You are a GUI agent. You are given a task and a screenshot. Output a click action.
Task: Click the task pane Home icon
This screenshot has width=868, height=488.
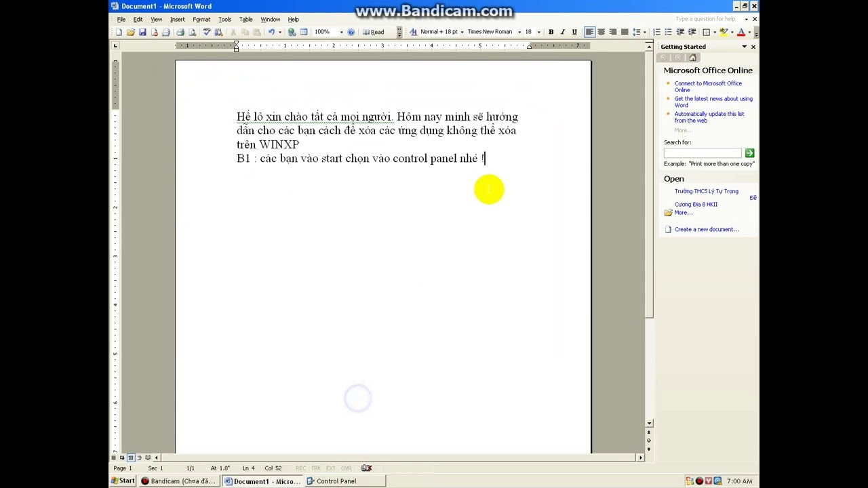(x=692, y=58)
